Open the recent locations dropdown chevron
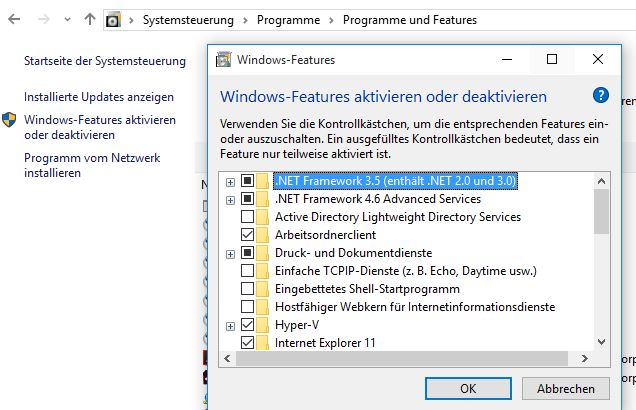636x410 pixels. pos(67,19)
